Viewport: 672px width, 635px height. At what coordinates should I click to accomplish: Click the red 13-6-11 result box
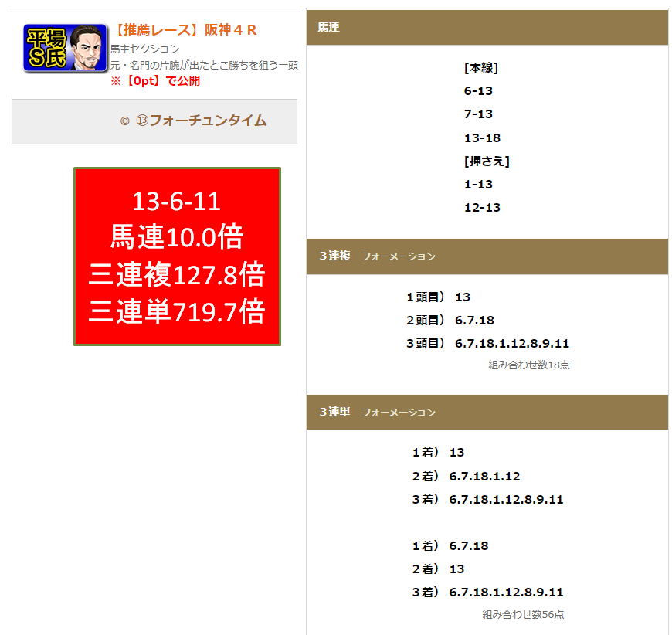click(177, 256)
